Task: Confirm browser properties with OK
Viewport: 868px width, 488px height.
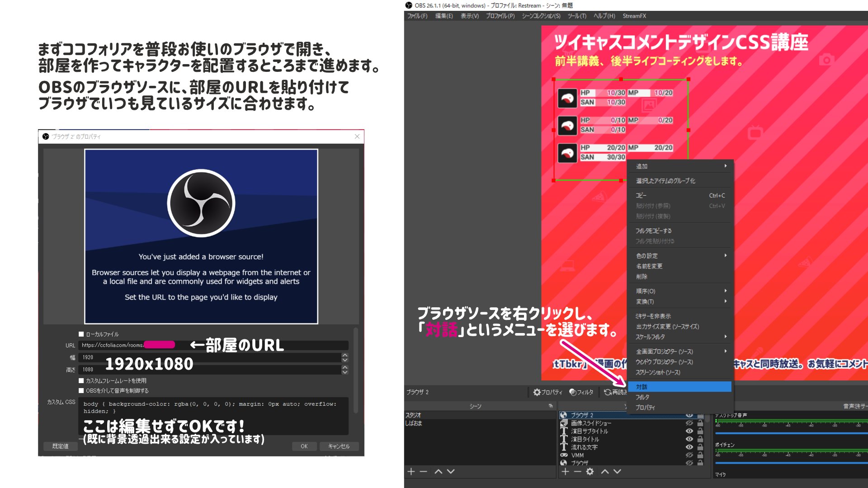Action: point(304,446)
